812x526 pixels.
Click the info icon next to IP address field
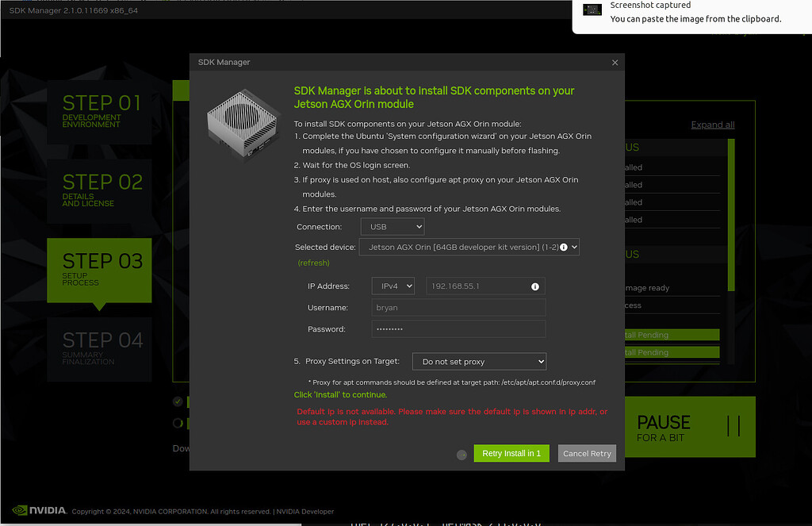click(x=535, y=286)
